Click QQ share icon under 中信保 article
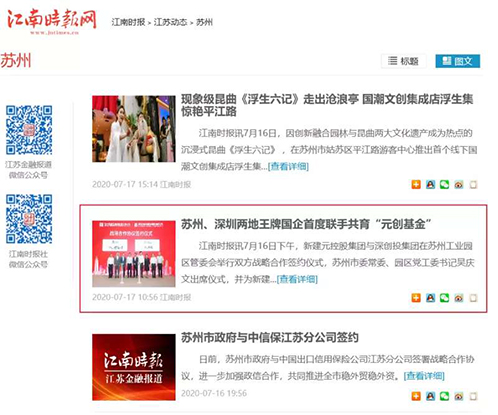 point(430,396)
